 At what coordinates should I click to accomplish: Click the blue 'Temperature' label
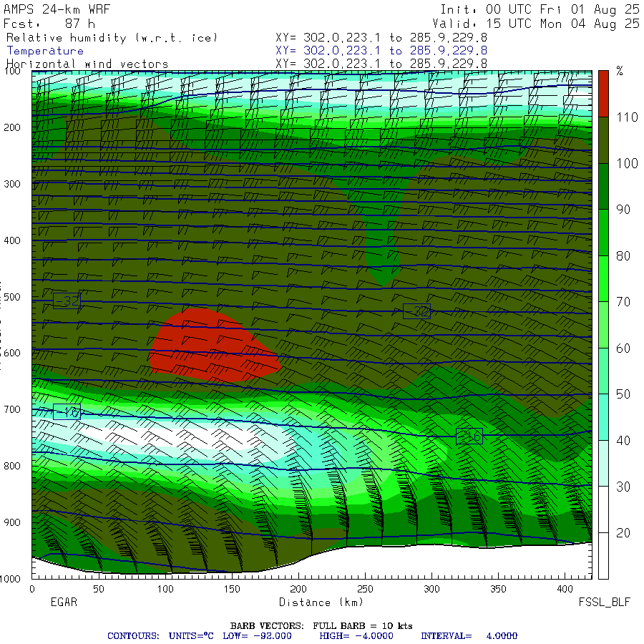[45, 51]
